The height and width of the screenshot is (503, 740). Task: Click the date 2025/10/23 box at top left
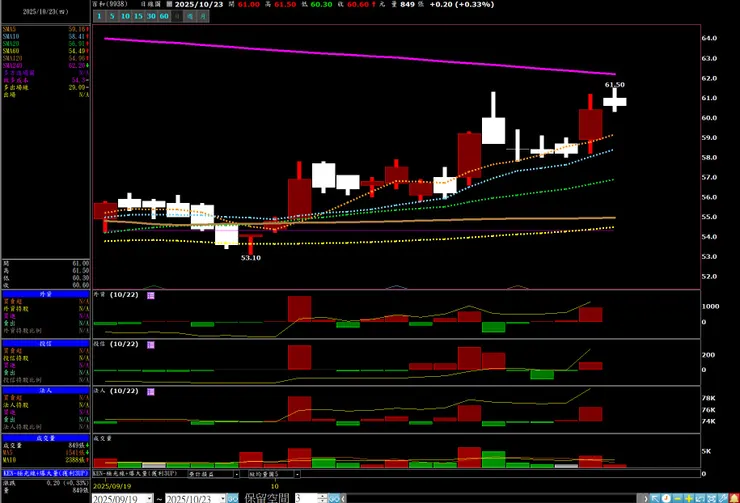tap(46, 12)
